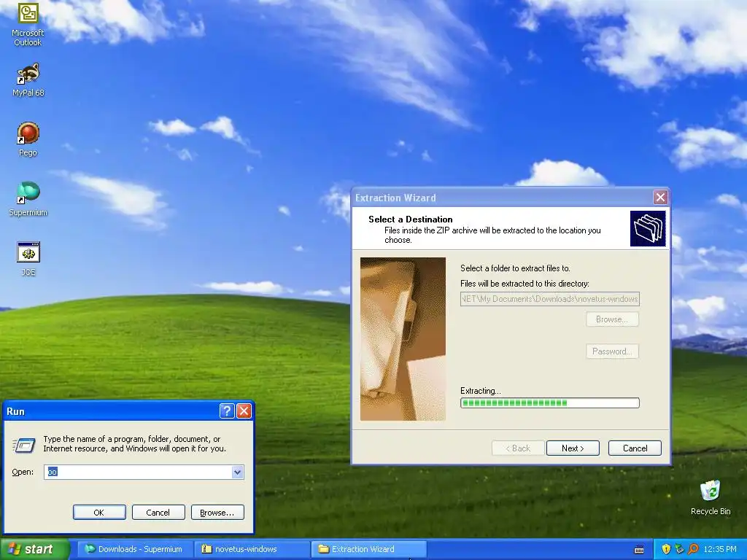Click the Run dialog help question-mark button

[x=227, y=411]
